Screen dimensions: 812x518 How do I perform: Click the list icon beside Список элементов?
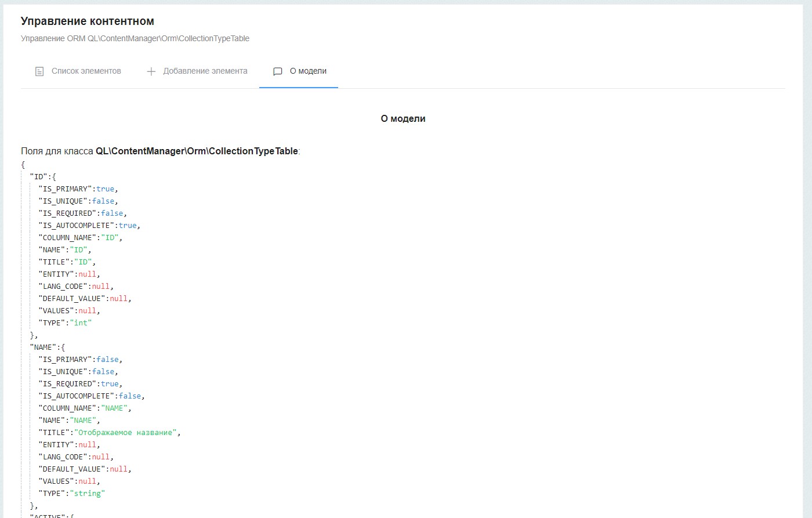click(x=39, y=71)
